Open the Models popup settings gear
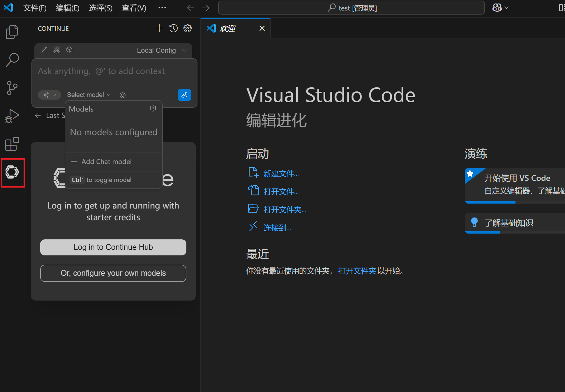565x392 pixels. point(153,108)
